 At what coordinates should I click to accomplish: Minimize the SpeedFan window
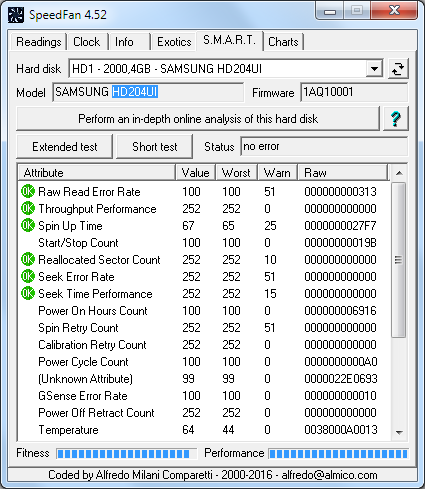pos(330,12)
